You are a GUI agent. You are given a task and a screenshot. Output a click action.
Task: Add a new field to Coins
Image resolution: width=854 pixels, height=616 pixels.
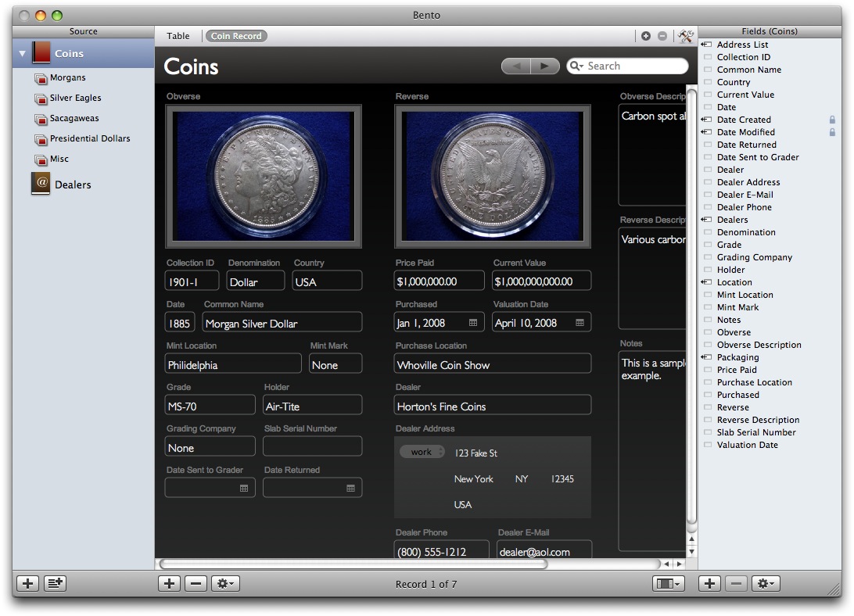coord(709,584)
